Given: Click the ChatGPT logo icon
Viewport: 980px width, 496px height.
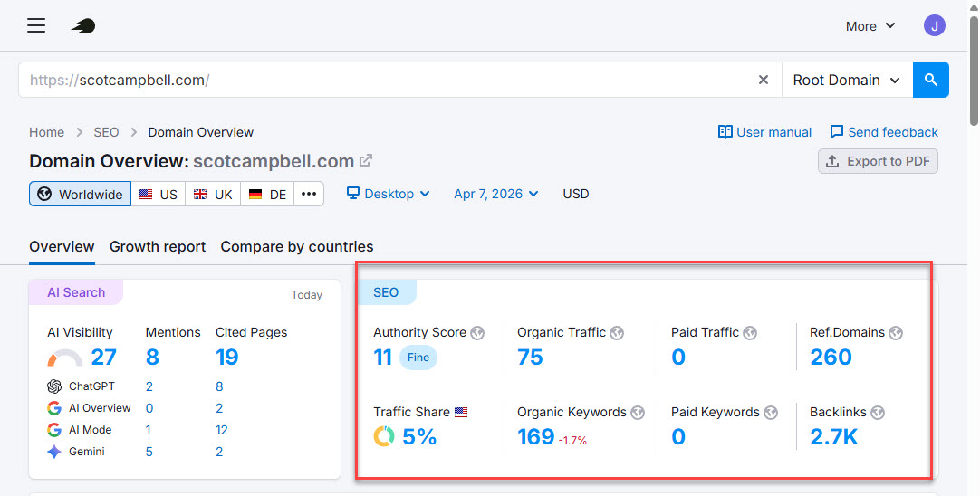Looking at the screenshot, I should click(x=54, y=386).
